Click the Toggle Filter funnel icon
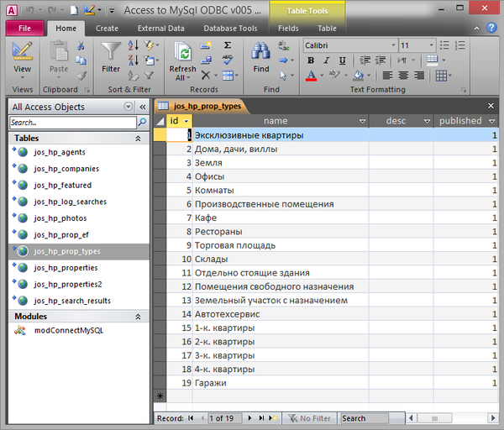This screenshot has height=430, width=504. point(149,76)
